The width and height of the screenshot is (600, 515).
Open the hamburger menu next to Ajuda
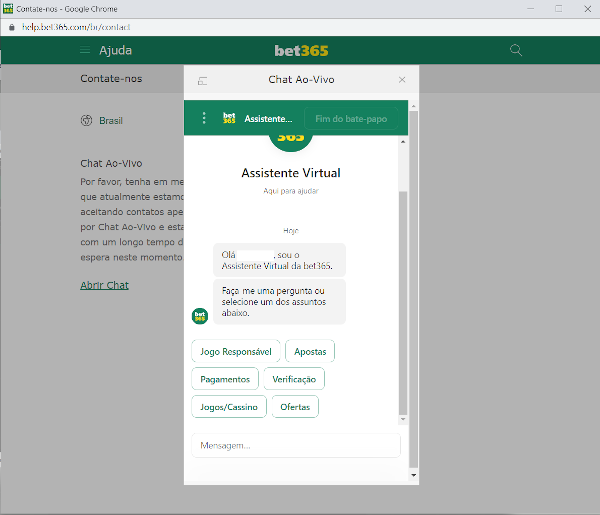pyautogui.click(x=85, y=50)
